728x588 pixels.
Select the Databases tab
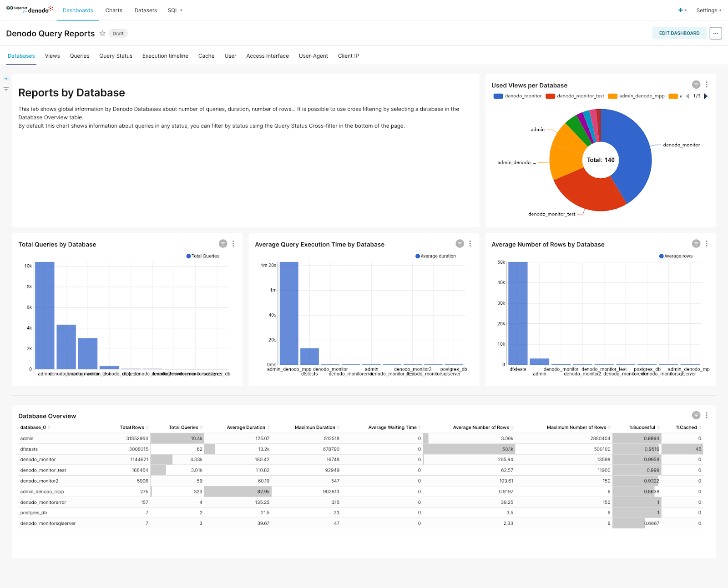21,56
